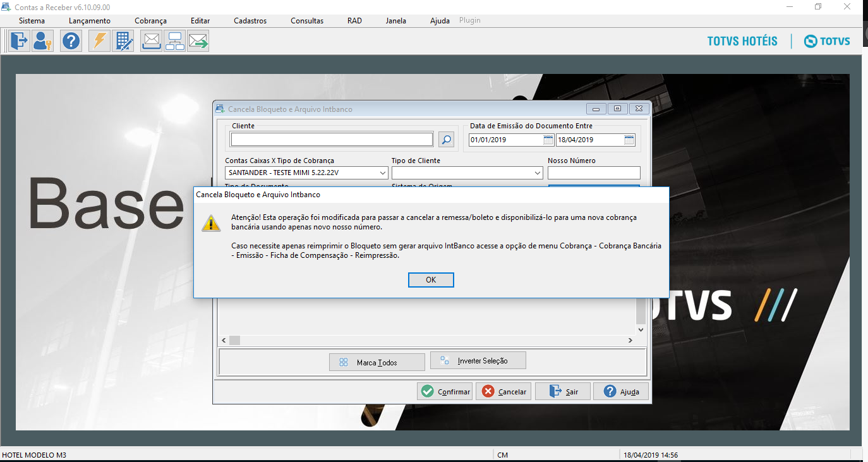Click the TOTVS HOTÉIS header text
The height and width of the screenshot is (462, 868).
pyautogui.click(x=742, y=41)
